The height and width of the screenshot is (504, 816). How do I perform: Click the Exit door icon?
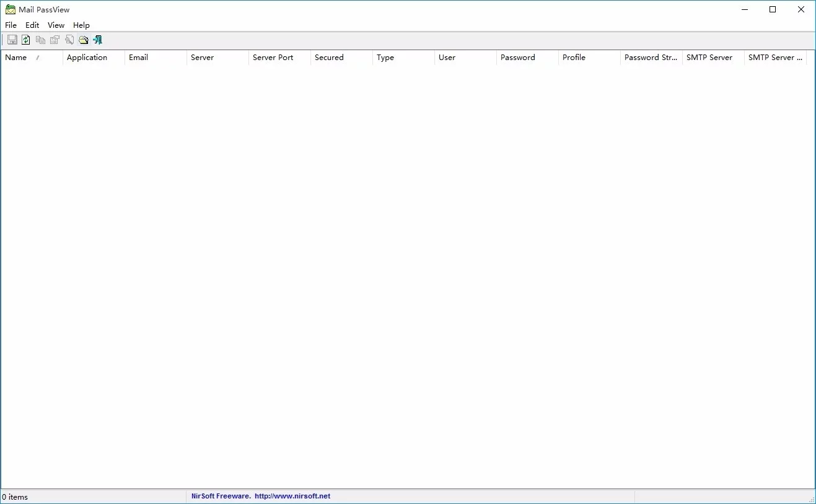[97, 40]
